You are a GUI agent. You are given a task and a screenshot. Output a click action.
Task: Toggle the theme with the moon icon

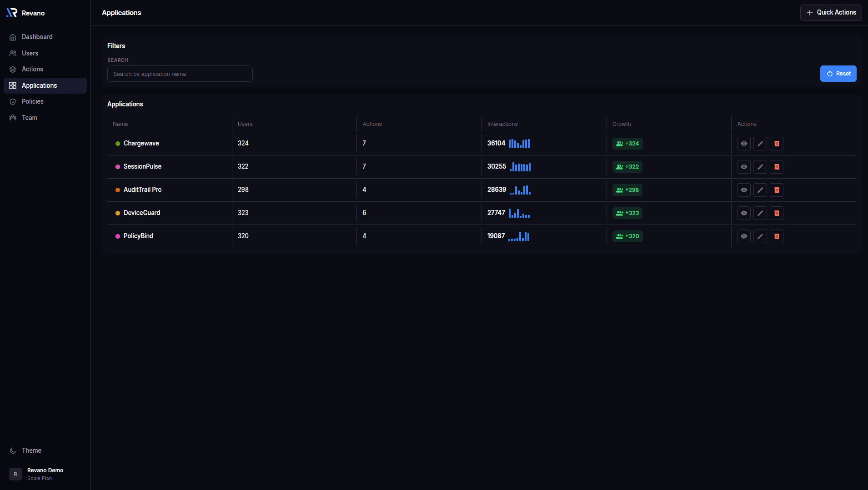(13, 450)
